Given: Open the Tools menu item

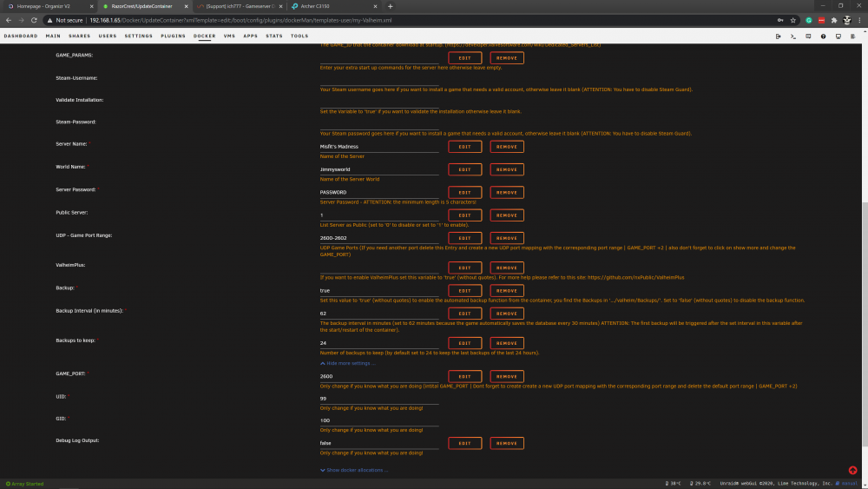Looking at the screenshot, I should click(x=299, y=36).
